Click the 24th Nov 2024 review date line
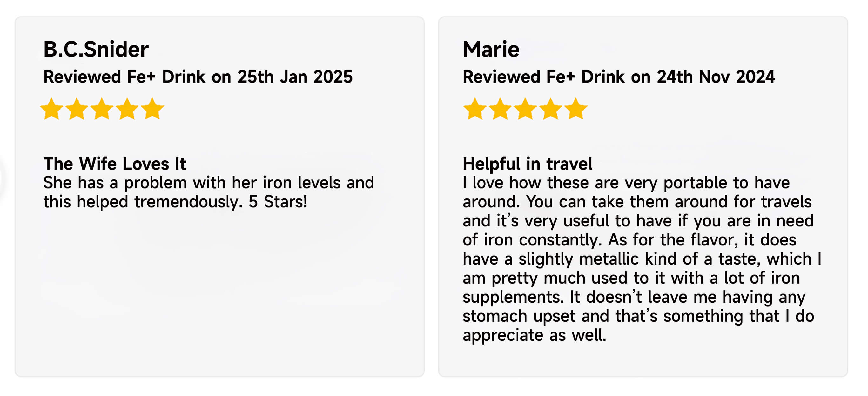The height and width of the screenshot is (396, 868). (619, 77)
